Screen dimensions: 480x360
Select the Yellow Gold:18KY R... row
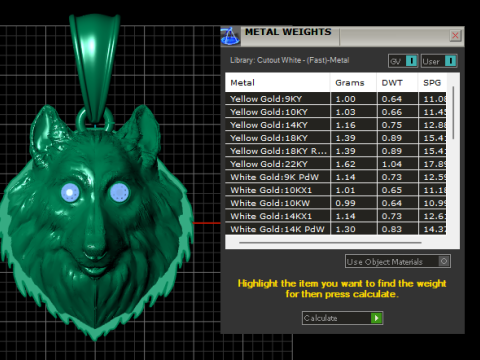click(x=336, y=151)
